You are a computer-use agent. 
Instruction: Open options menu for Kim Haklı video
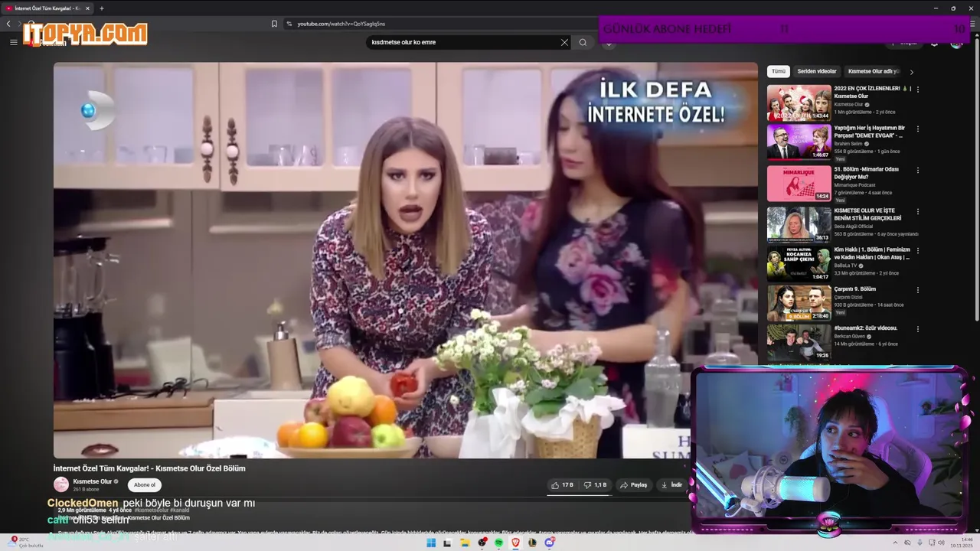point(918,250)
